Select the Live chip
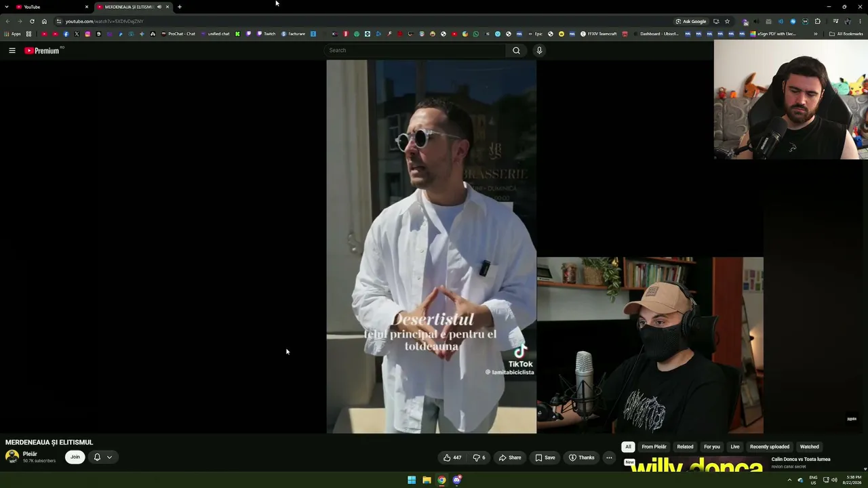The image size is (868, 488). (734, 447)
